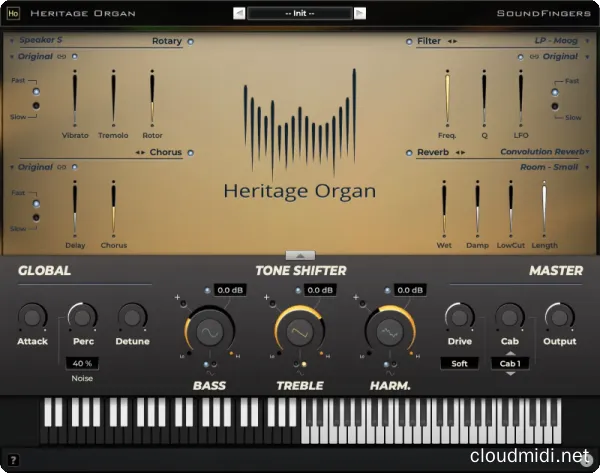Image resolution: width=600 pixels, height=473 pixels.
Task: Open the Speaker S type dropdown
Action: [x=37, y=40]
